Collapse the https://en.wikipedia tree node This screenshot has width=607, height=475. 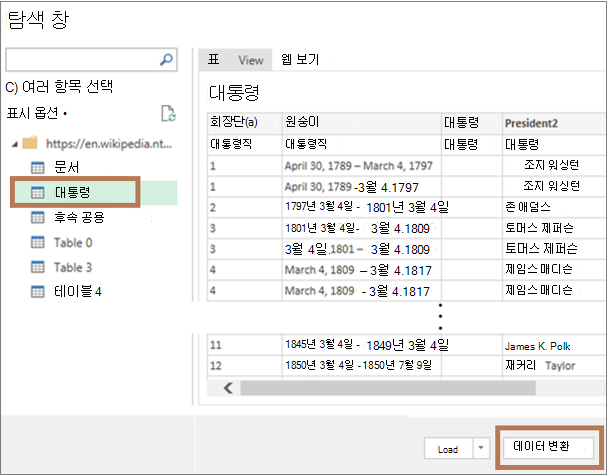(x=15, y=144)
